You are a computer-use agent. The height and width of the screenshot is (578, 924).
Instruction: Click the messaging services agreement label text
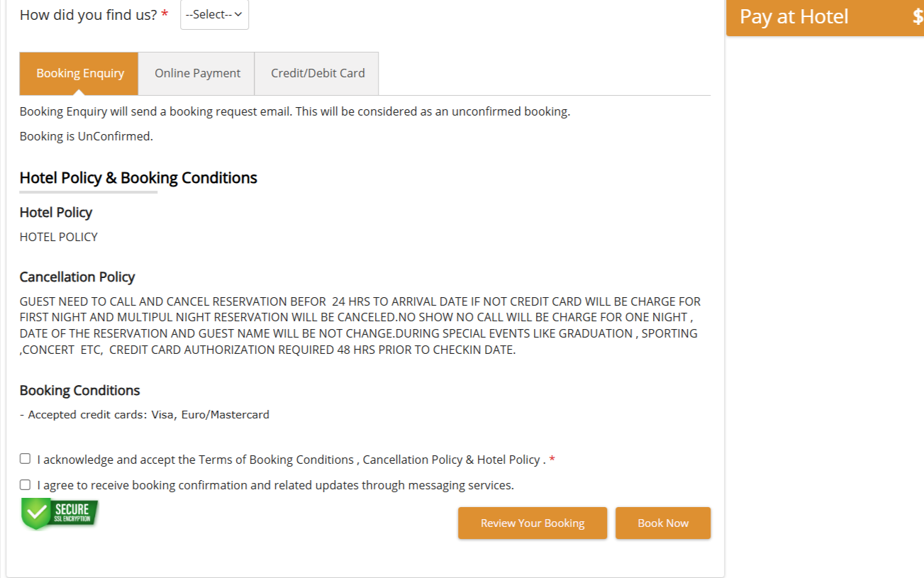[275, 486]
